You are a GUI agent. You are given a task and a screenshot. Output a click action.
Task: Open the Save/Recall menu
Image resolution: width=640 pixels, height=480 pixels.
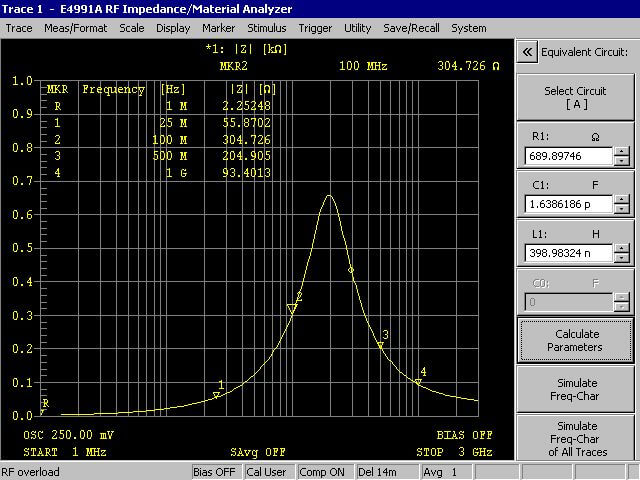click(x=411, y=28)
